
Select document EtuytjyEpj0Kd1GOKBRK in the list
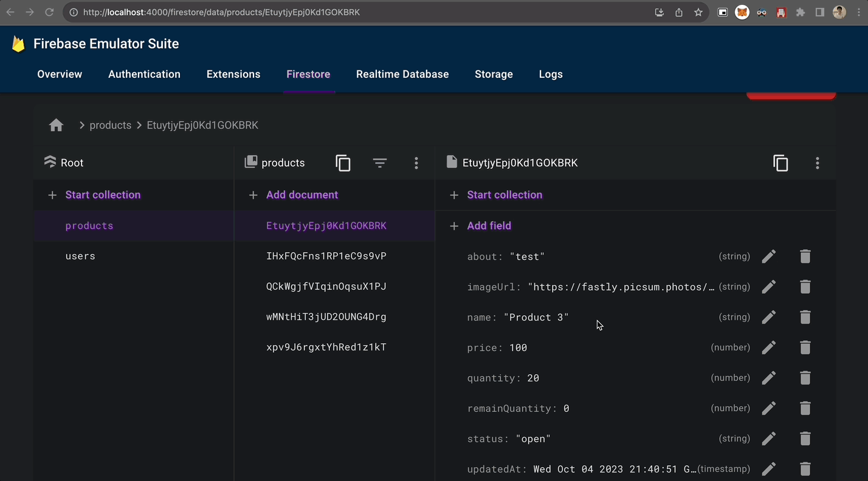[335, 226]
